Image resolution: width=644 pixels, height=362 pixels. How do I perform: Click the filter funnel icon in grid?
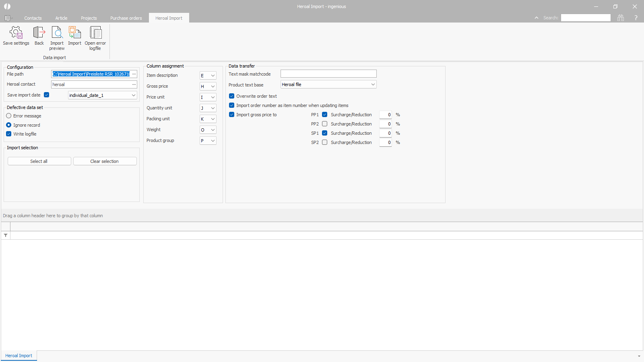(x=6, y=235)
